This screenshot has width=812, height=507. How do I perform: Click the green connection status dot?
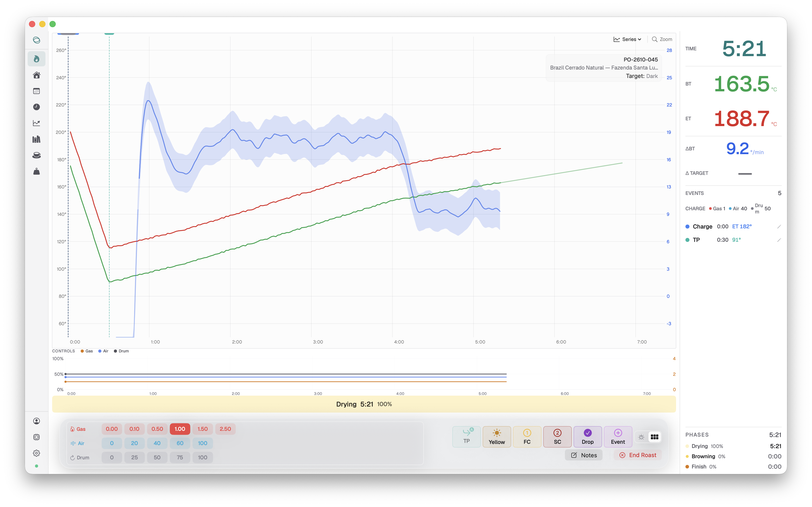coord(37,466)
